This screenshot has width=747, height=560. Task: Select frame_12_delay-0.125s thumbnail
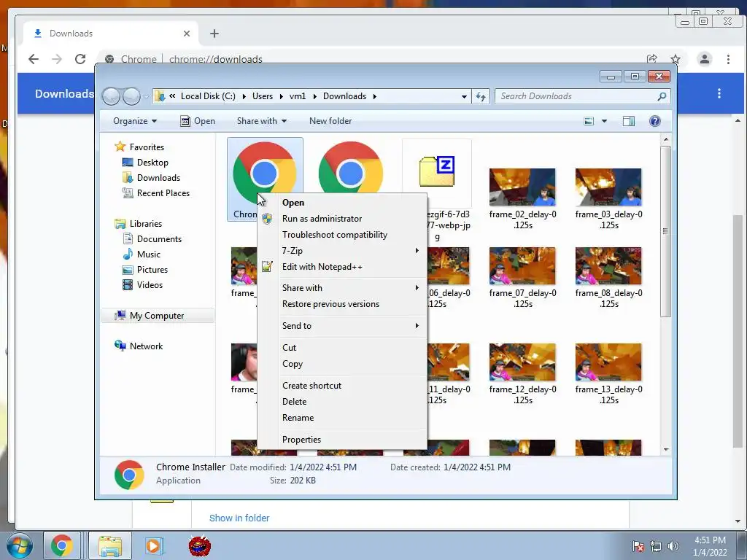[x=522, y=362]
